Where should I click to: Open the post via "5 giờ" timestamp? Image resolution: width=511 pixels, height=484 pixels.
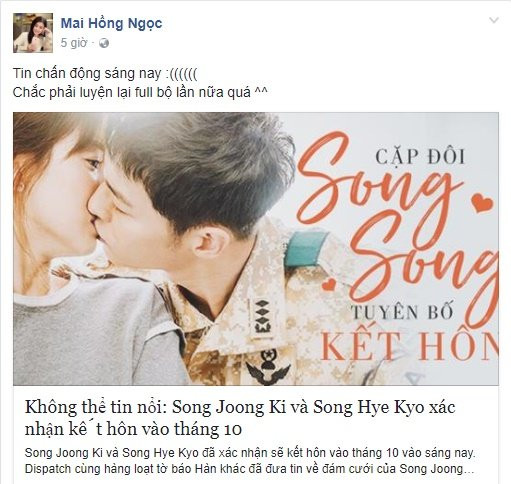tap(74, 43)
